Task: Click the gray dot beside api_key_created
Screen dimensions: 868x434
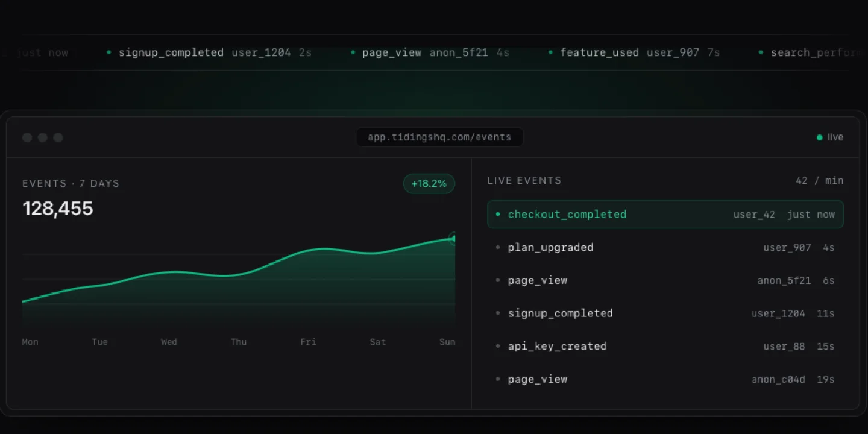Action: (x=498, y=346)
